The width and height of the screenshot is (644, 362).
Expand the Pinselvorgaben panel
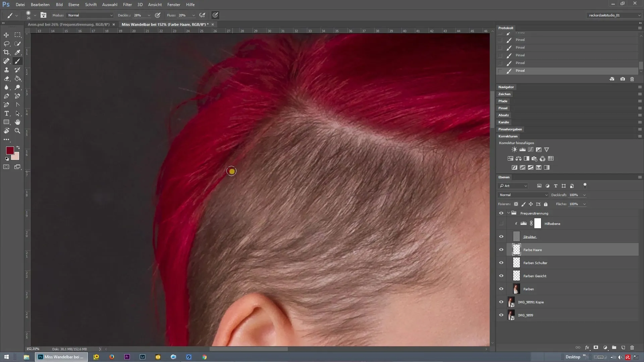tap(510, 129)
